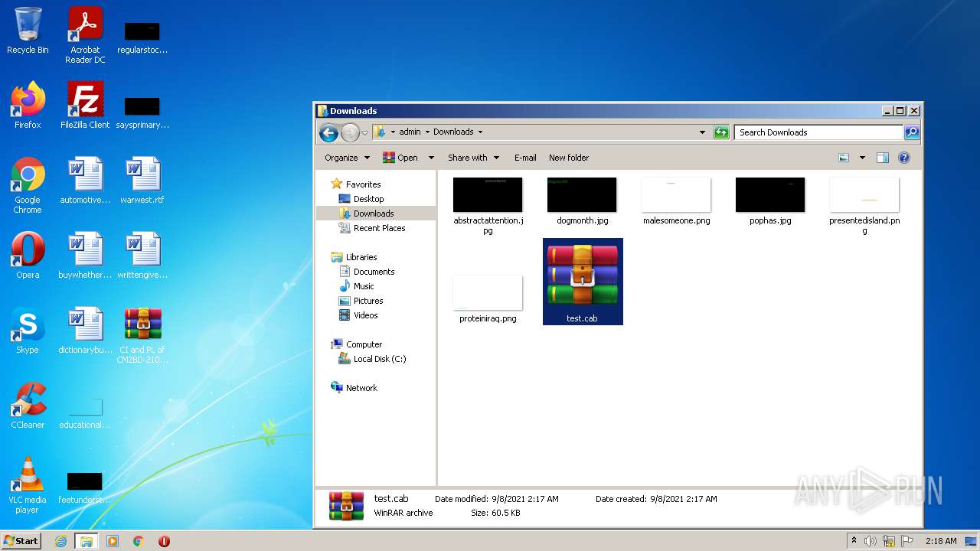This screenshot has height=551, width=980.
Task: Select the warwest.rtf desktop file
Action: (x=142, y=181)
